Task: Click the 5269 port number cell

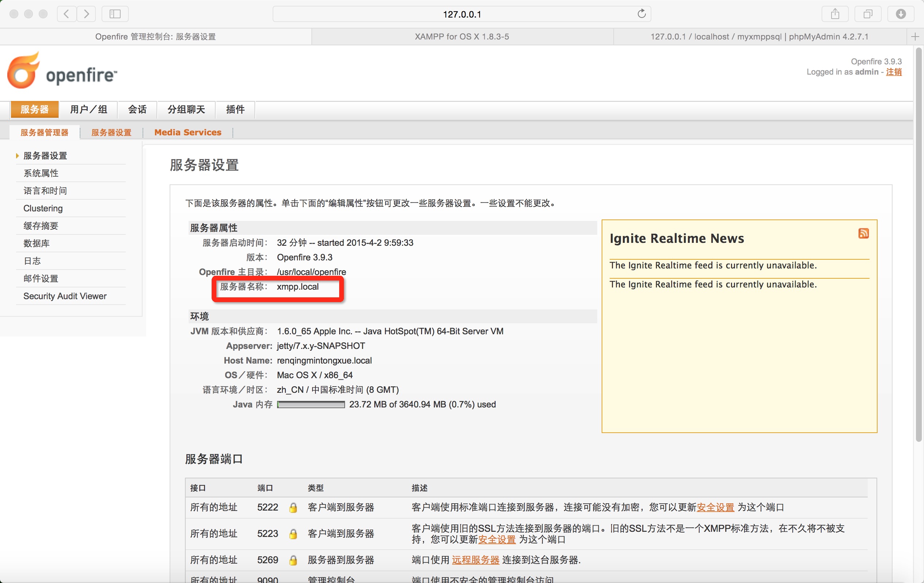Action: click(x=268, y=560)
